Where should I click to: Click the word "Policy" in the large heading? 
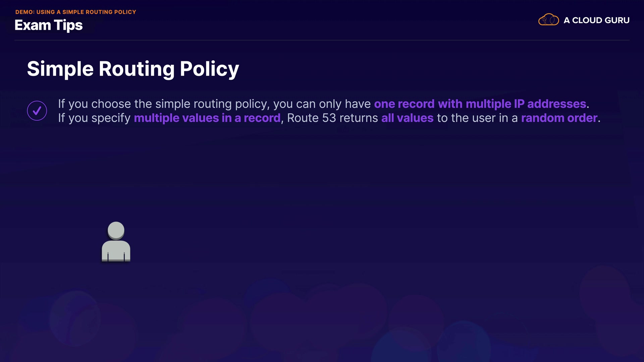click(209, 69)
